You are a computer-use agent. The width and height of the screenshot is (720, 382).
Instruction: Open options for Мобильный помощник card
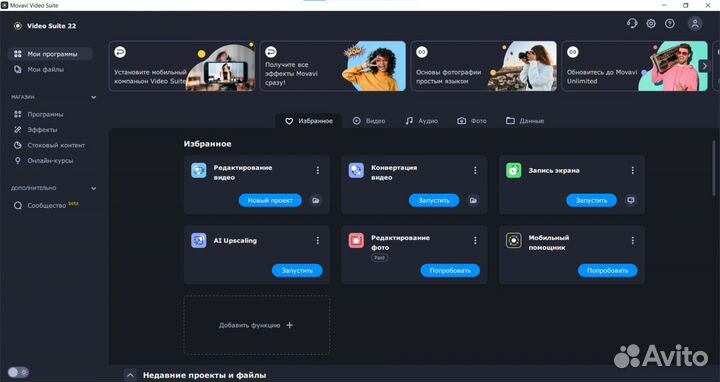coord(632,241)
